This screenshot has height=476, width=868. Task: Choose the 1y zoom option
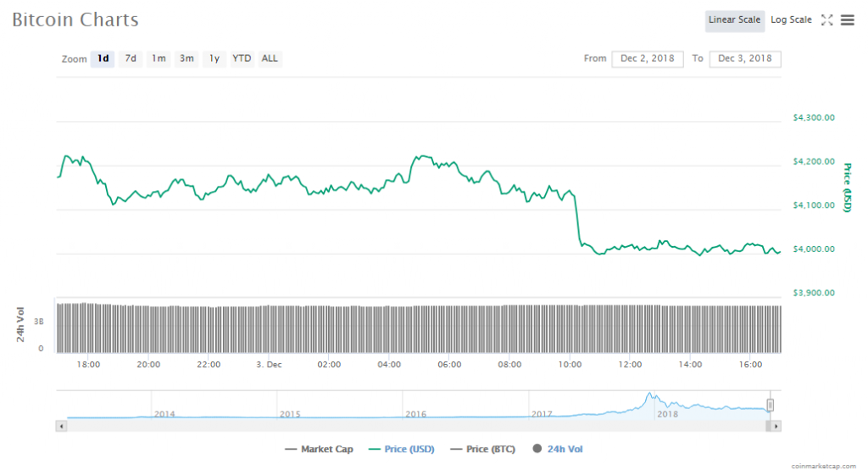(214, 59)
